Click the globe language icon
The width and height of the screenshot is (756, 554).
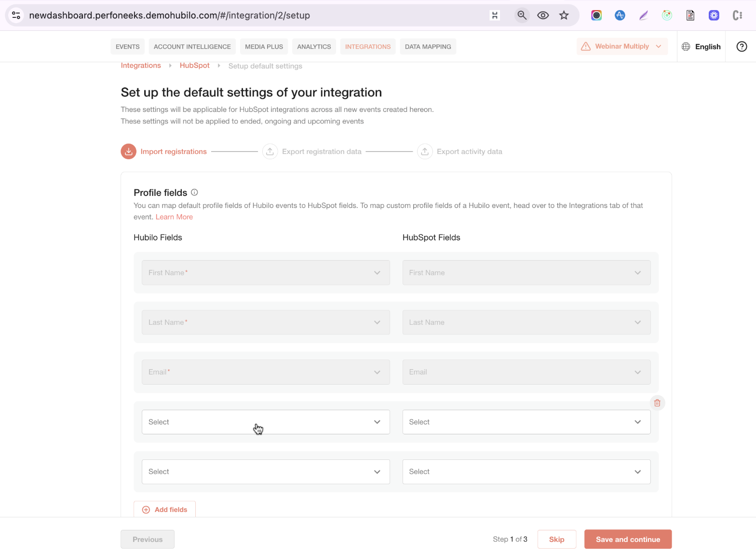[686, 46]
